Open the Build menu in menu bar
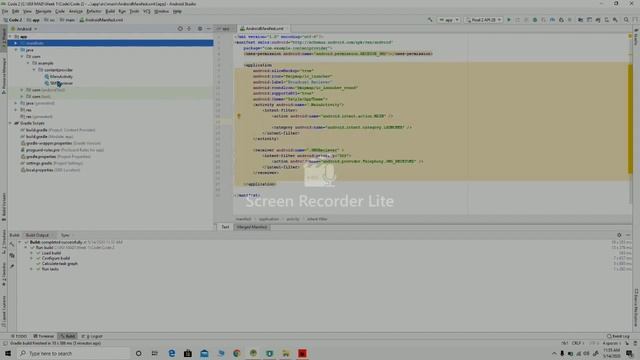 [x=110, y=11]
